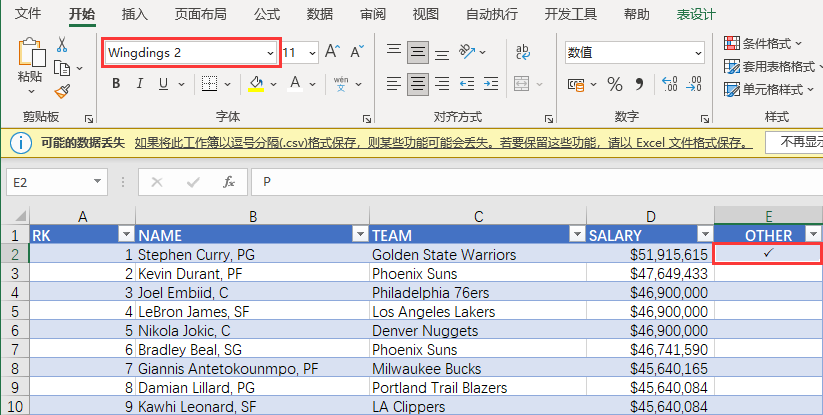
Task: Open the number format dropdown 数值
Action: (x=698, y=52)
